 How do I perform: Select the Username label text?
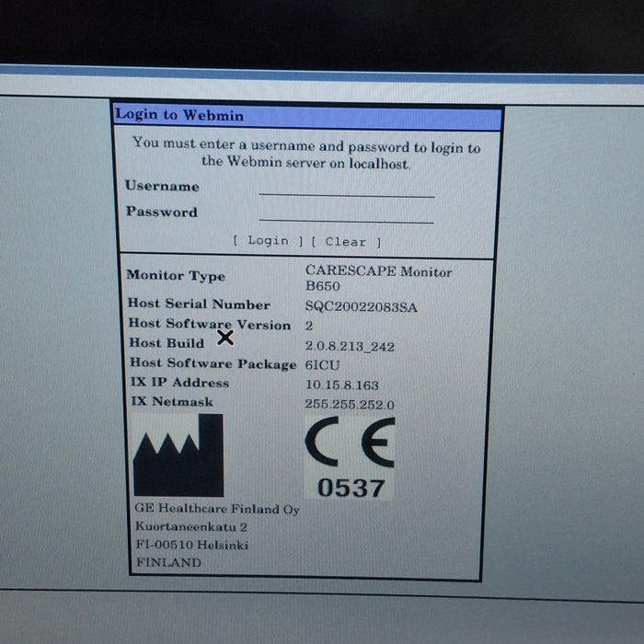pyautogui.click(x=162, y=186)
